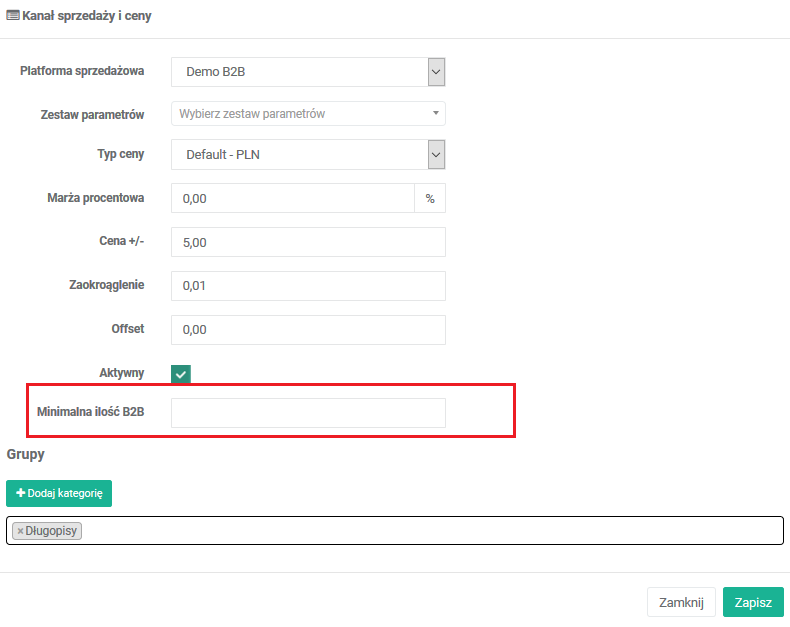Open the Typ ceny dropdown
The image size is (790, 627).
[x=308, y=155]
